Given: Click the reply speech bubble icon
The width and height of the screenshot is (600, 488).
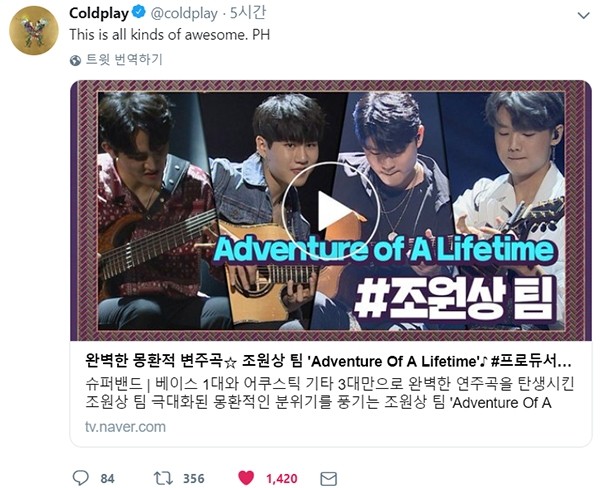Looking at the screenshot, I should pyautogui.click(x=81, y=478).
